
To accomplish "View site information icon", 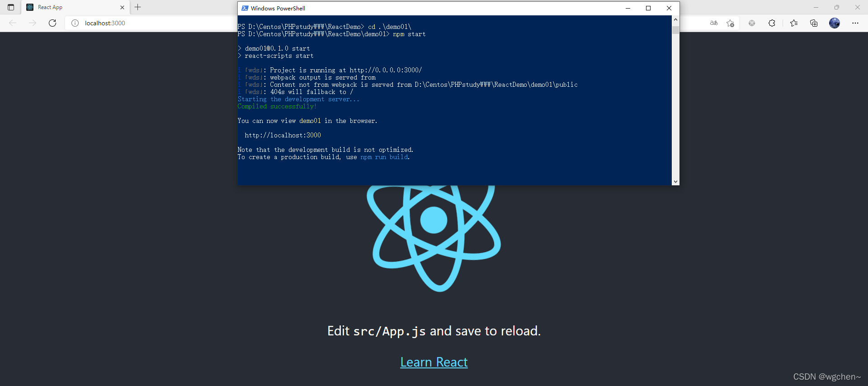I will (x=75, y=23).
